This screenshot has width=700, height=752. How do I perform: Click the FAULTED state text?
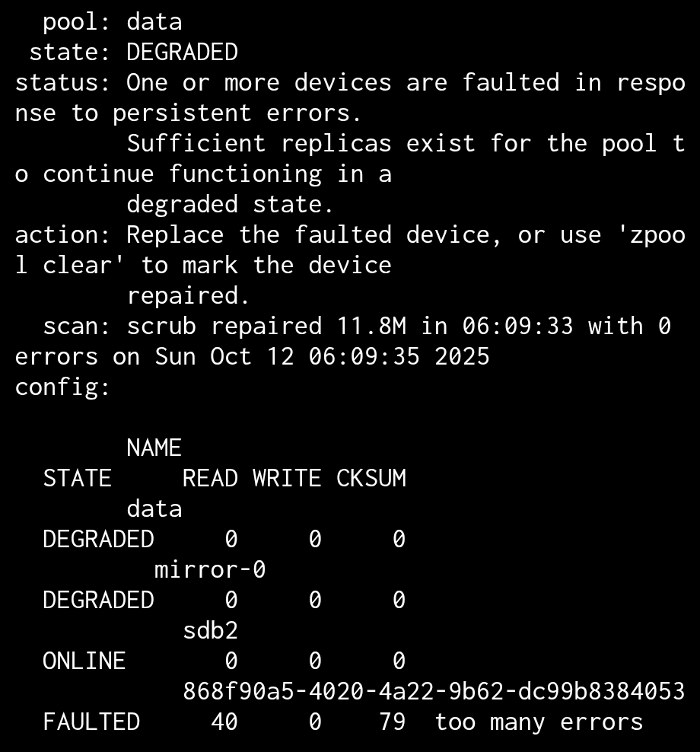tap(91, 722)
